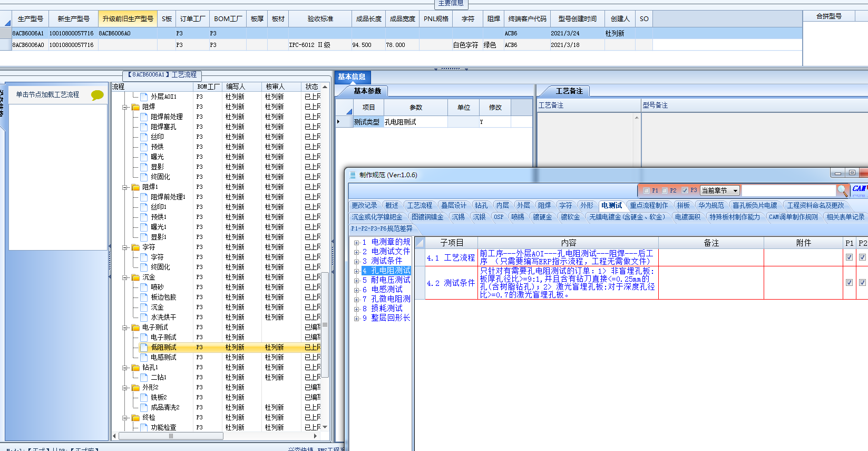Expand node 5 耐电压测试
This screenshot has width=868, height=451.
pos(356,281)
